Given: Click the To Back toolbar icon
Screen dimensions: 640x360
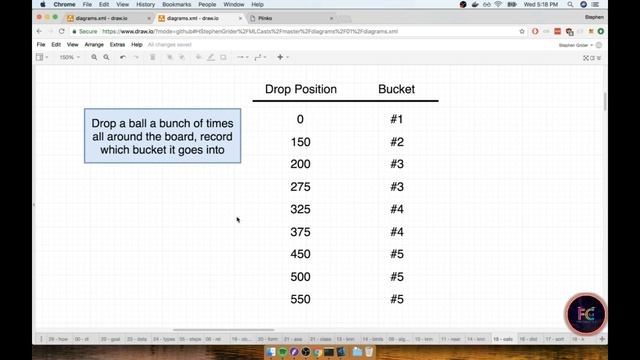Looking at the screenshot, I should (x=182, y=58).
